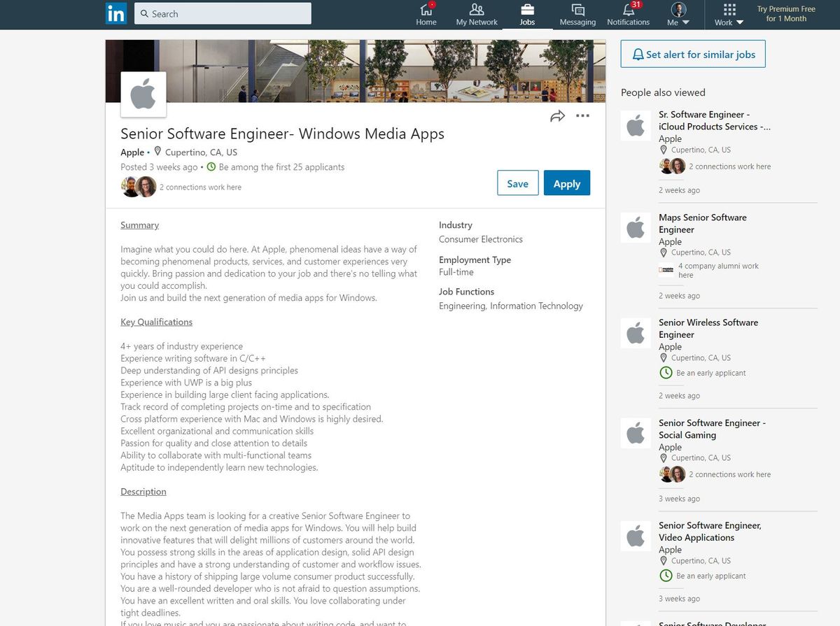The width and height of the screenshot is (840, 626).
Task: Open the Messaging icon
Action: coord(577,10)
